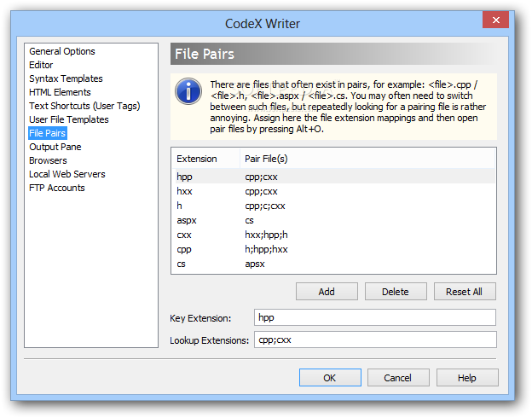
Task: Click pair value cpp;c;cxx
Action: pyautogui.click(x=265, y=206)
